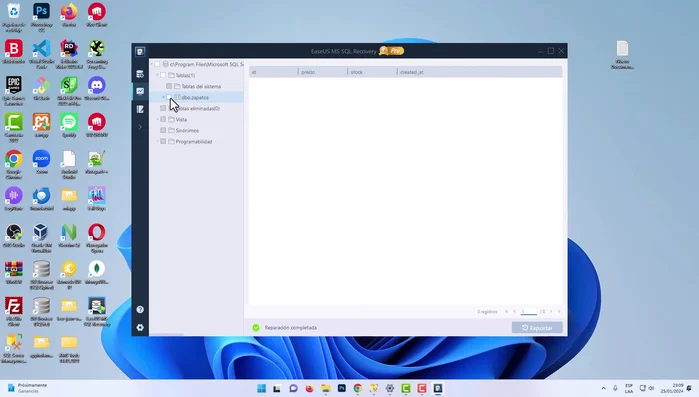Click the Pro badge in the title bar
This screenshot has width=699, height=397.
click(x=391, y=51)
